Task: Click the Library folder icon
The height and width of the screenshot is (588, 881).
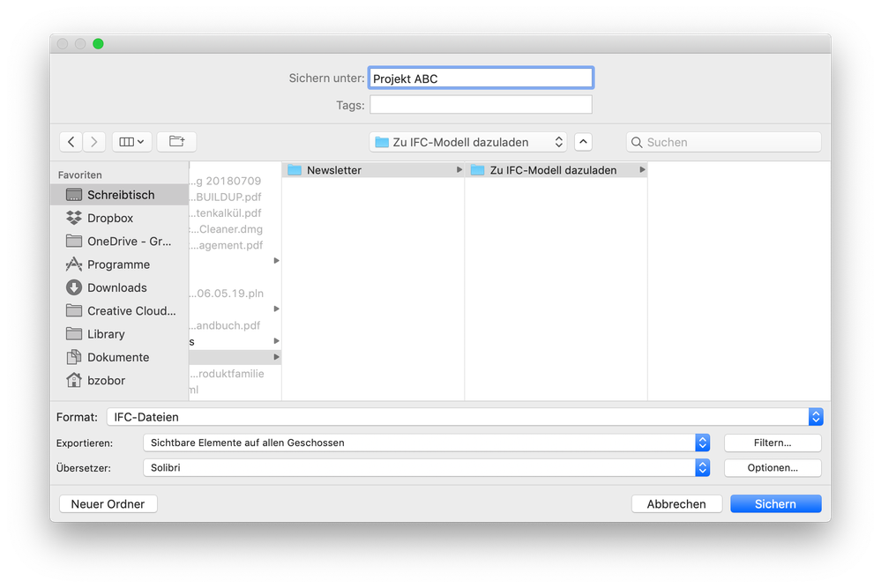Action: (x=73, y=333)
